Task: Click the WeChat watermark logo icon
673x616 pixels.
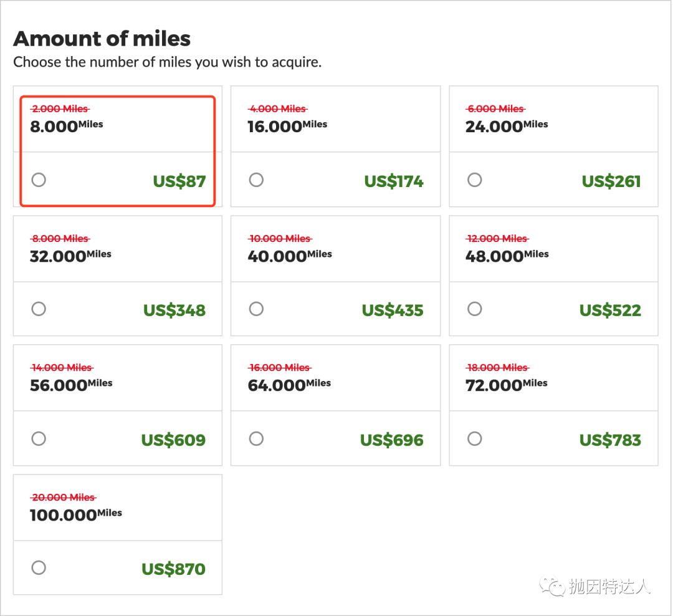Action: [552, 586]
